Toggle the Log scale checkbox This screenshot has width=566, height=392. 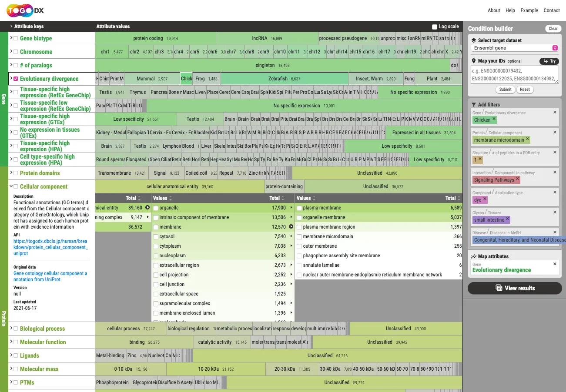pos(434,27)
